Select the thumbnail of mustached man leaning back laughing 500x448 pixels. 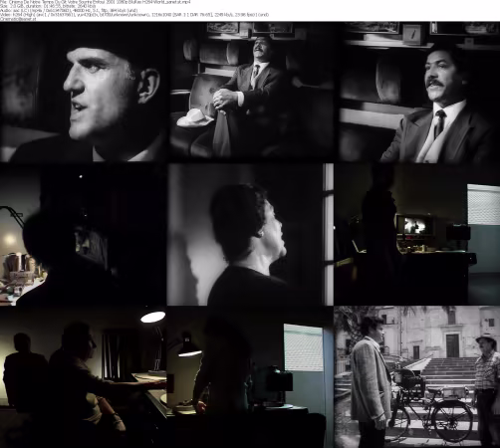point(251,92)
